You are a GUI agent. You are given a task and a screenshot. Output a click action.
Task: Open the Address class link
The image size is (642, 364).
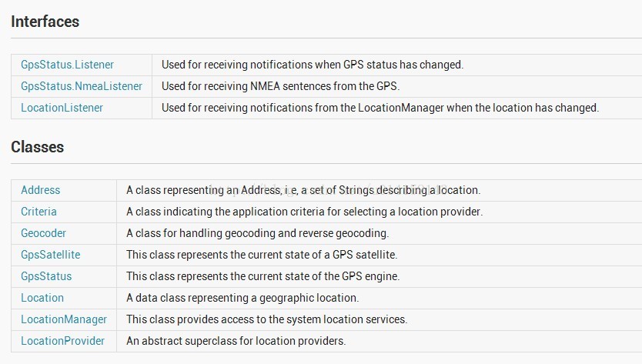tap(41, 190)
